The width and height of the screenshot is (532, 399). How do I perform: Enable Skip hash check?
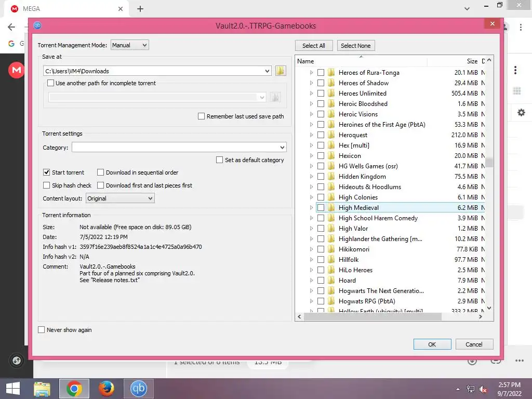46,185
